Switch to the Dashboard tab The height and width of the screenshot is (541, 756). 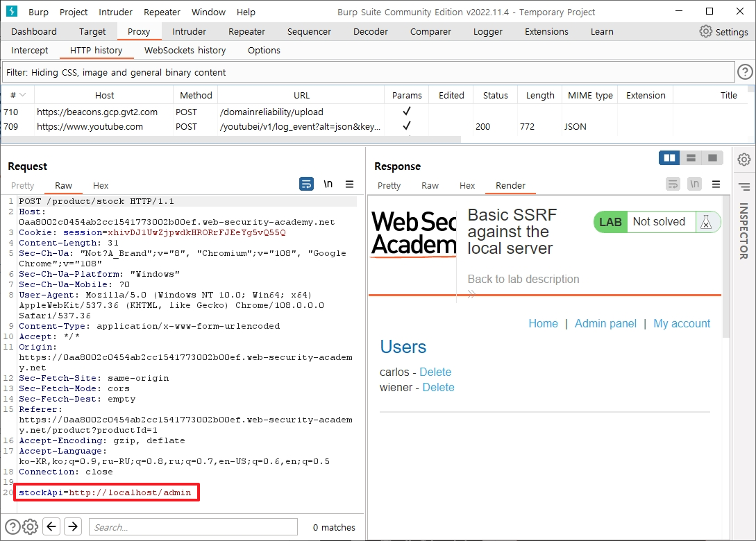click(34, 31)
